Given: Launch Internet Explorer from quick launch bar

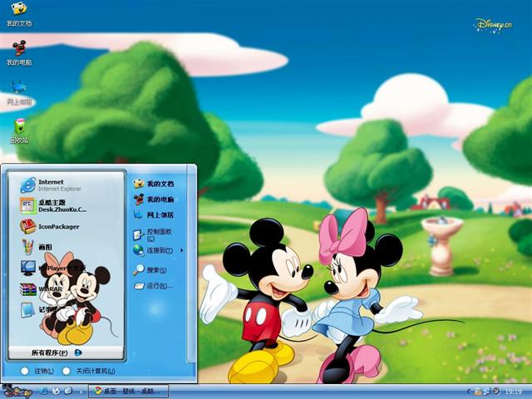Looking at the screenshot, I should 44,392.
